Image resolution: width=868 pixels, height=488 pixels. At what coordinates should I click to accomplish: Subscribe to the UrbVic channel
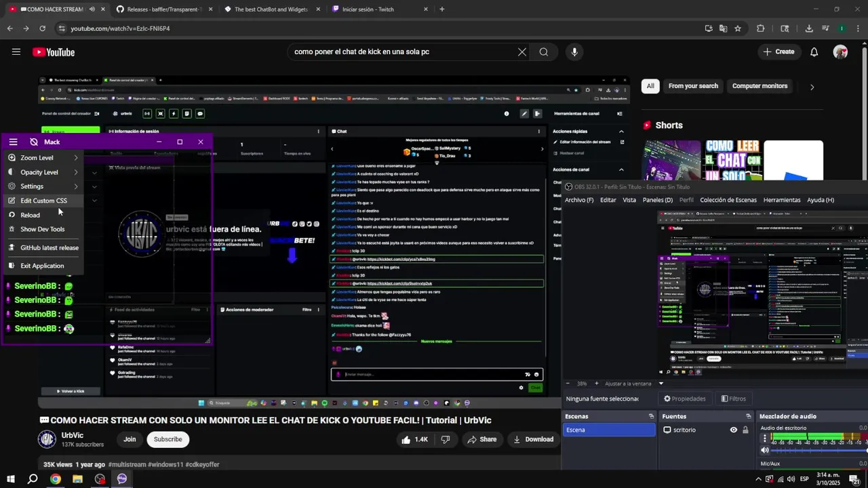(167, 439)
